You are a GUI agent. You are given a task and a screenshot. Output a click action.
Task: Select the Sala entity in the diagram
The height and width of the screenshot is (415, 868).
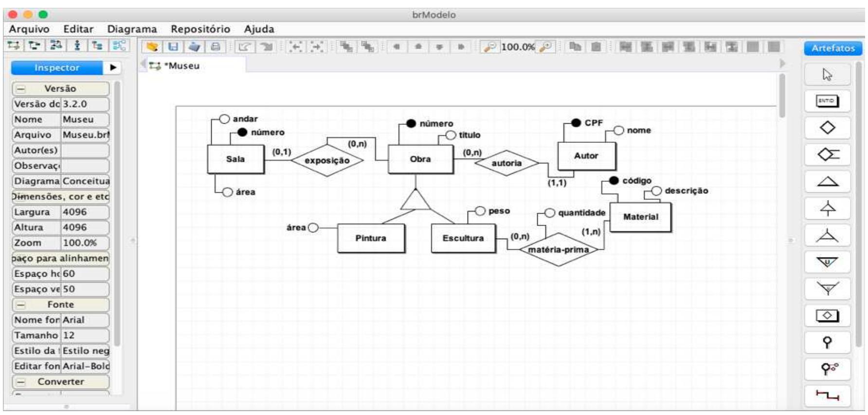[235, 159]
